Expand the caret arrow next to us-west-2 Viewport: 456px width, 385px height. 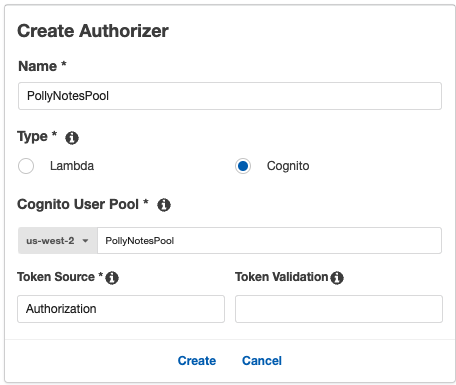coord(85,241)
